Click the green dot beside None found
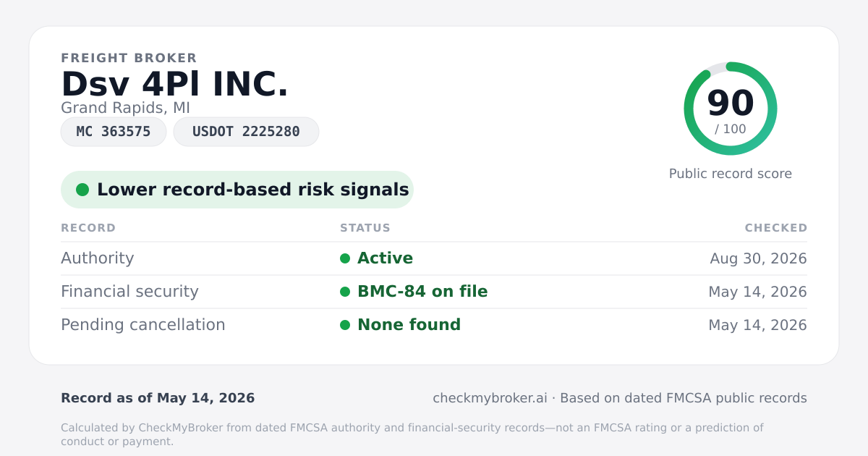 pos(345,325)
